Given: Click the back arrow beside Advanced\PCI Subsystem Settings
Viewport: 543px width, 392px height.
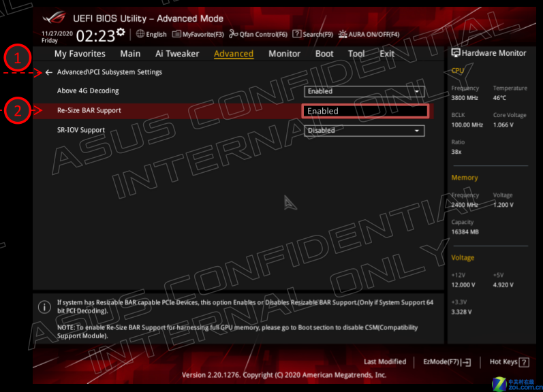Looking at the screenshot, I should (49, 72).
